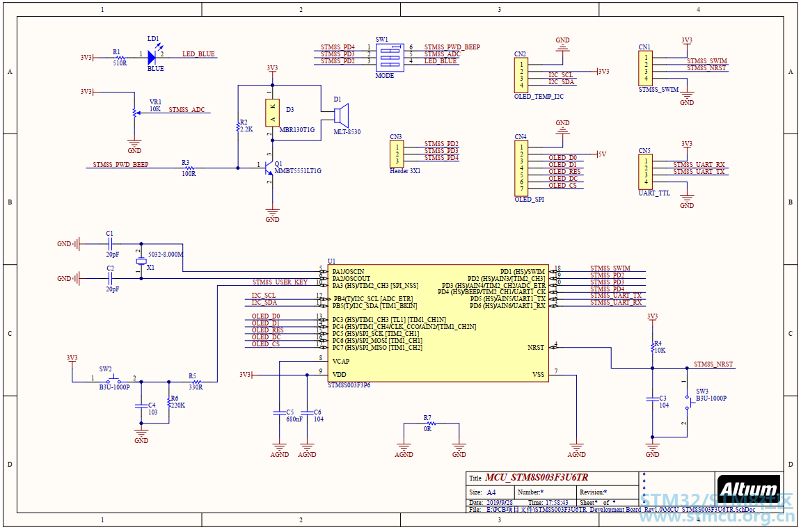The image size is (801, 532).
Task: Click the R2 2.2K resistor symbol
Action: [x=238, y=126]
